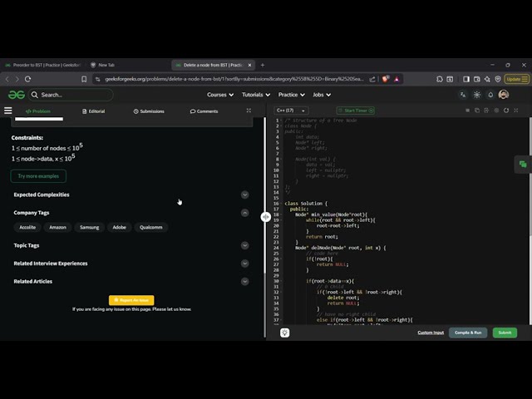This screenshot has width=532, height=399.
Task: Open editor settings gear icon
Action: pos(496,111)
